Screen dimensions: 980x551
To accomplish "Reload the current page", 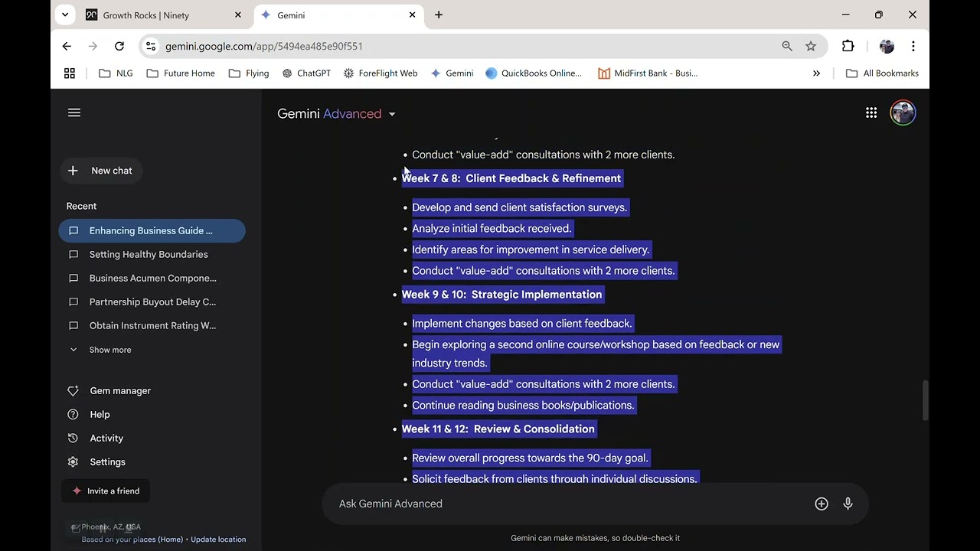I will tap(119, 46).
